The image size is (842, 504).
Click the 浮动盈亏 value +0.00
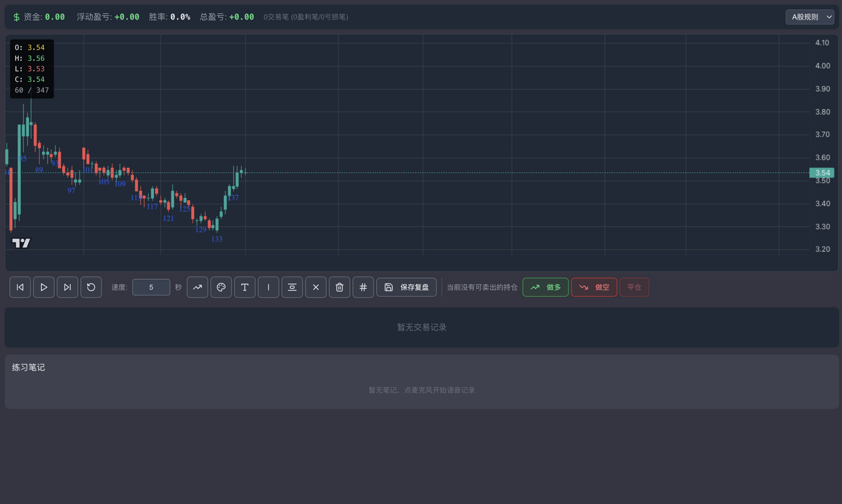point(127,17)
